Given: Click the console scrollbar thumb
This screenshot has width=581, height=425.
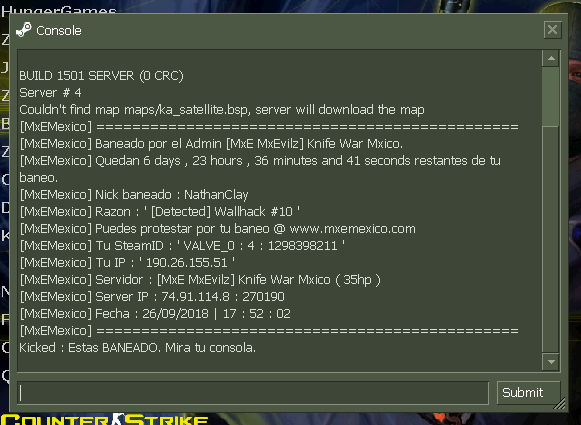Looking at the screenshot, I should (x=551, y=96).
